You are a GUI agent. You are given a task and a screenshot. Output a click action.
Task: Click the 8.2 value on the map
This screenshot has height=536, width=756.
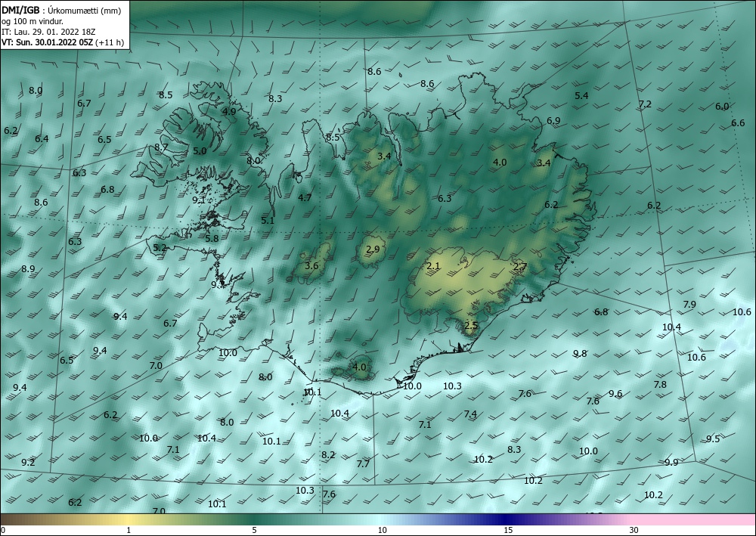click(x=328, y=455)
